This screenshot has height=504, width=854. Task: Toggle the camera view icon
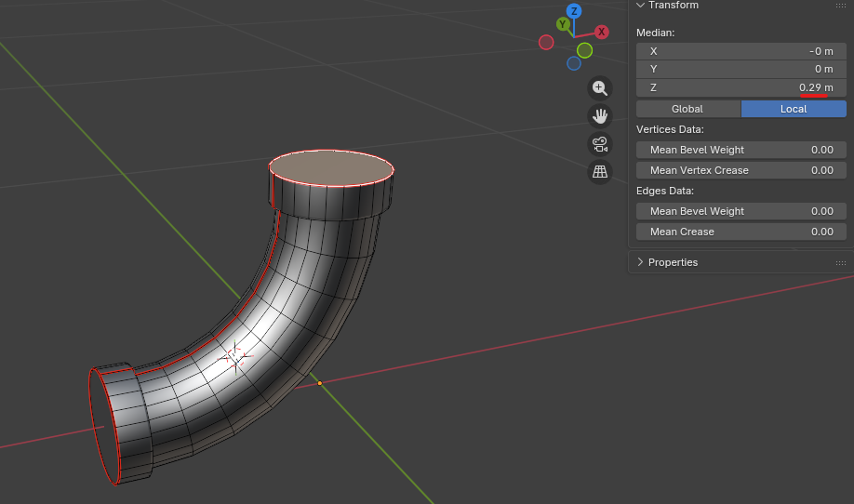pyautogui.click(x=600, y=144)
